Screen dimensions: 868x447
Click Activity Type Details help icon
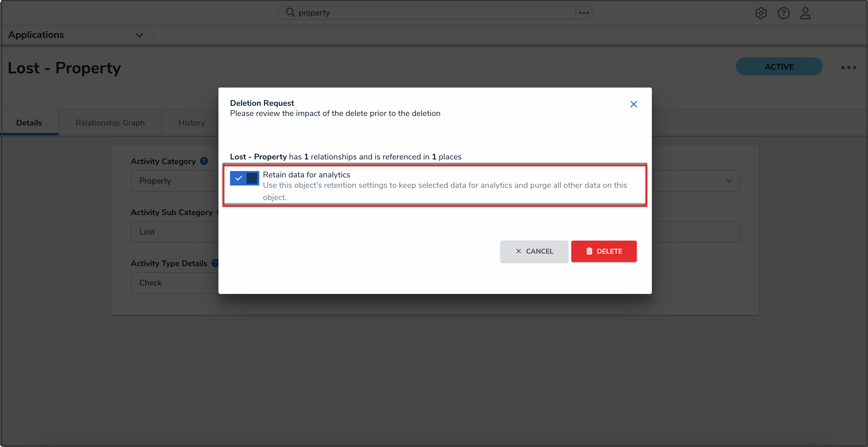[x=215, y=263]
